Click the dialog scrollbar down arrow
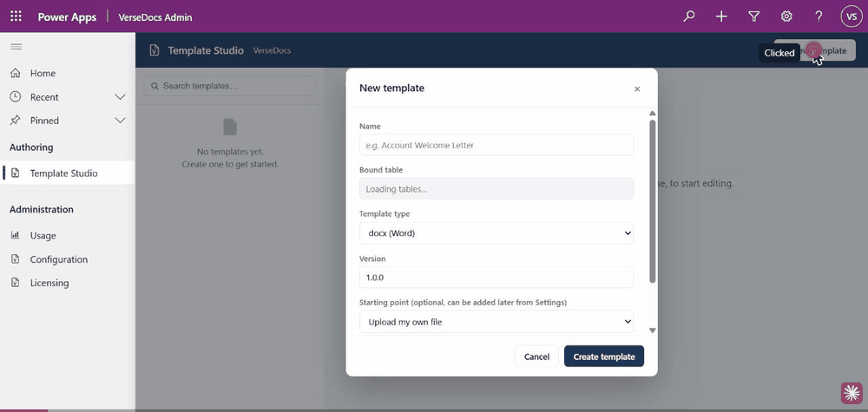868x412 pixels. click(653, 330)
